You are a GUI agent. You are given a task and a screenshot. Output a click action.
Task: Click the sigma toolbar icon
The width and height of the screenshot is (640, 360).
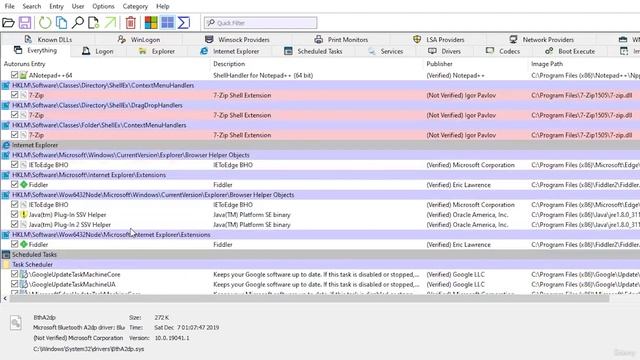(184, 22)
